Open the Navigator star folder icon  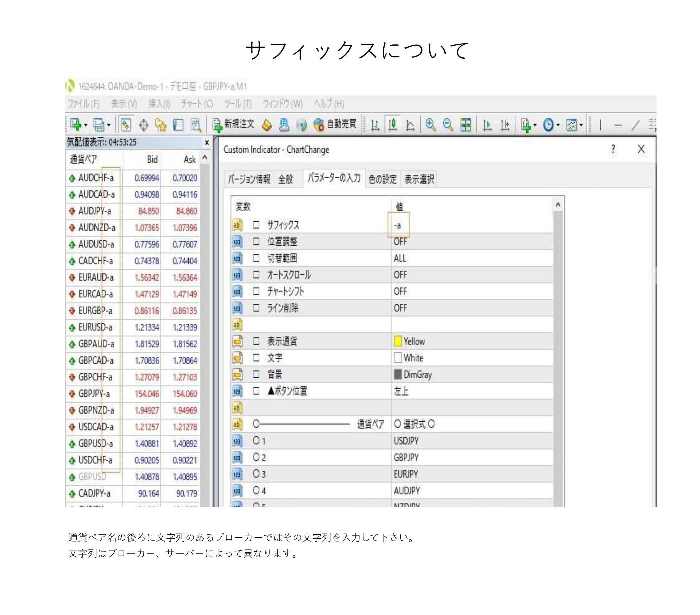coord(160,125)
